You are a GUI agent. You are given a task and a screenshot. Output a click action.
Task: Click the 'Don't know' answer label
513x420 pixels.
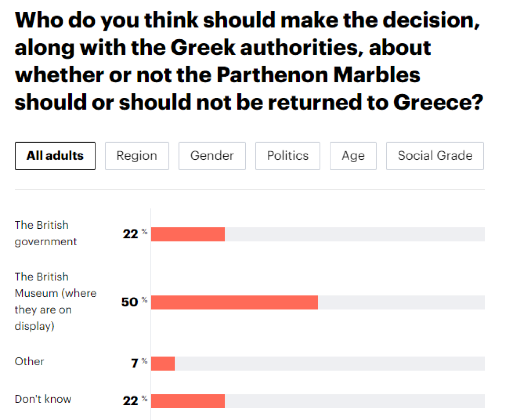tap(43, 399)
